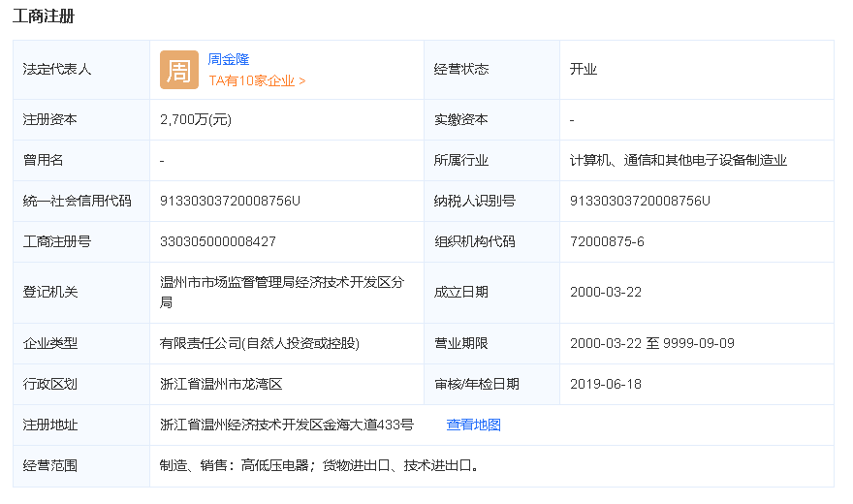Click the 开业 business status value

tap(584, 70)
